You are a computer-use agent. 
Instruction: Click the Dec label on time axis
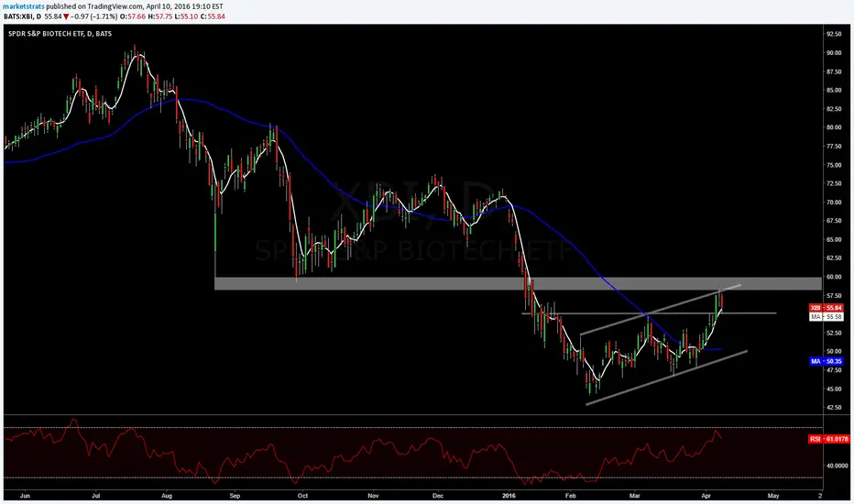438,496
